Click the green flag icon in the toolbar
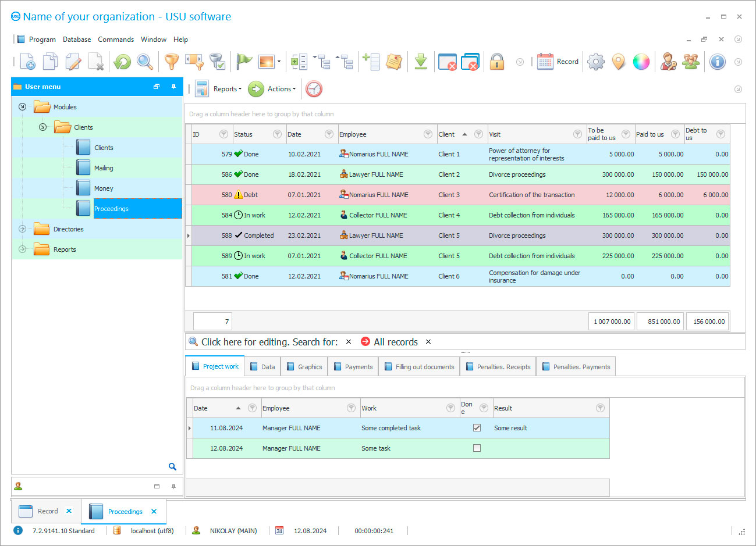Screen dimensions: 756x546 pos(244,61)
